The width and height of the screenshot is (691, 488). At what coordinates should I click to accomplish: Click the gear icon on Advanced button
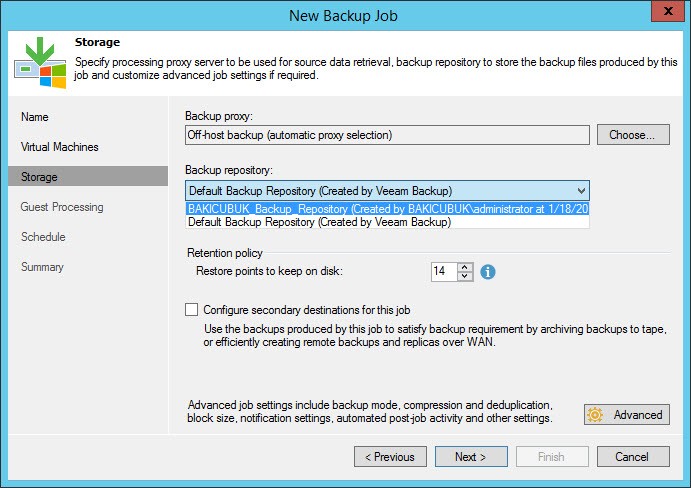tap(595, 415)
